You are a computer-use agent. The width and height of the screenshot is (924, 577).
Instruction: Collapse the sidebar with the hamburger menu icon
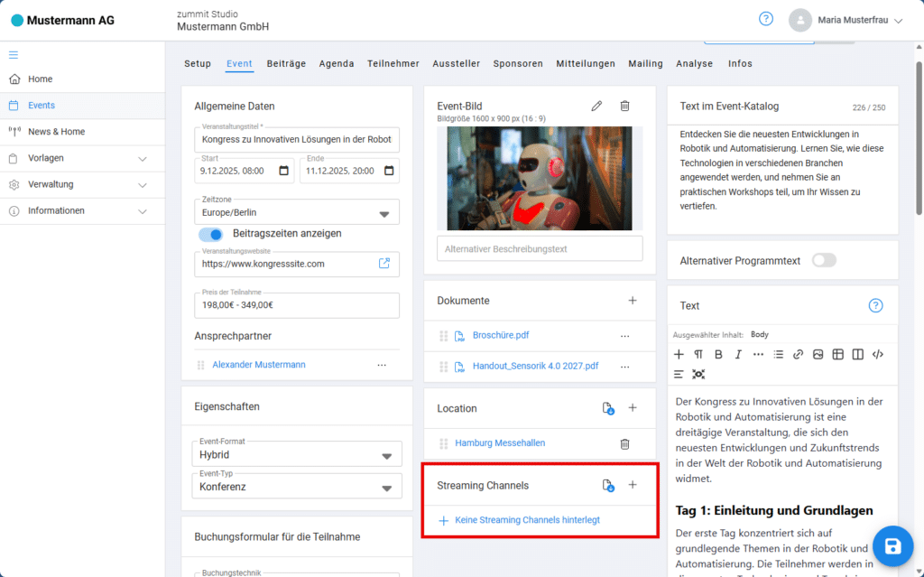pyautogui.click(x=14, y=55)
